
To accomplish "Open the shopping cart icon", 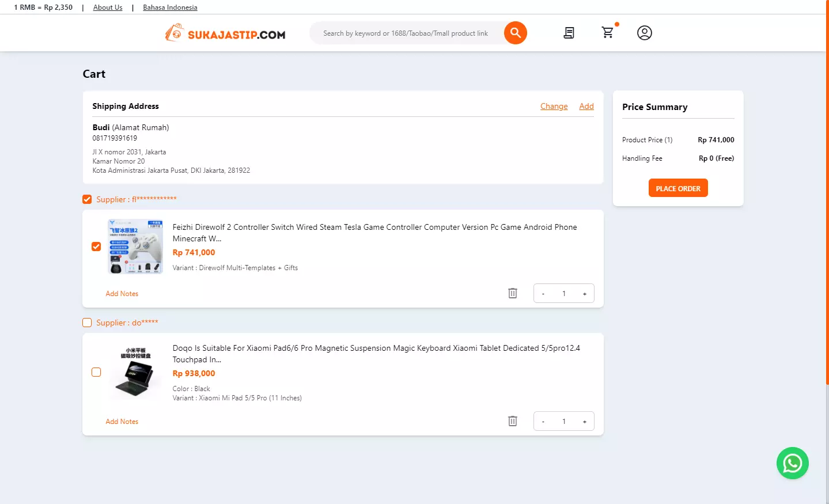I will pyautogui.click(x=608, y=33).
